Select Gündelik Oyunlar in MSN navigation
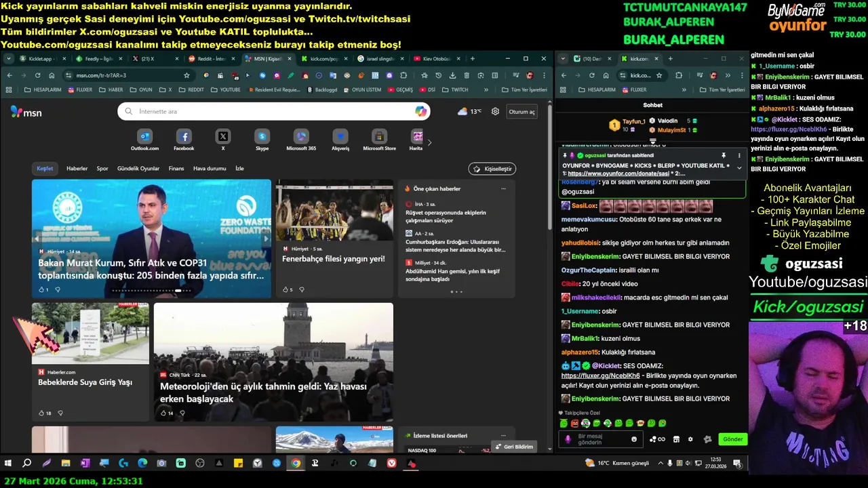 (138, 169)
